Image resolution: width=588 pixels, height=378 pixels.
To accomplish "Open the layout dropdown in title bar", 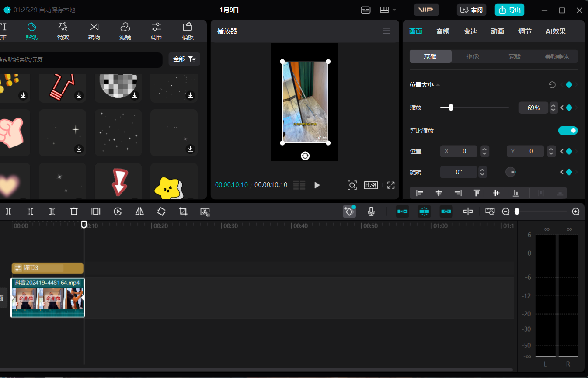I will click(388, 10).
